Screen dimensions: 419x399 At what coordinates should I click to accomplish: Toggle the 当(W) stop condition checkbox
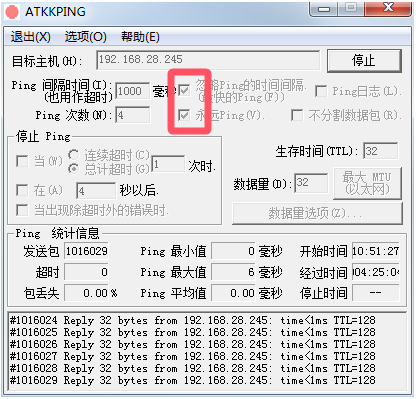[22, 161]
